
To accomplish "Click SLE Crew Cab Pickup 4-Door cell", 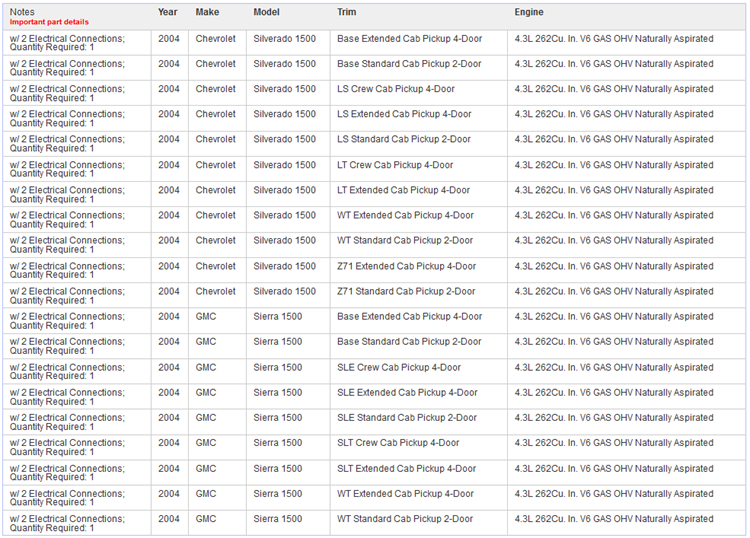I will pos(399,367).
